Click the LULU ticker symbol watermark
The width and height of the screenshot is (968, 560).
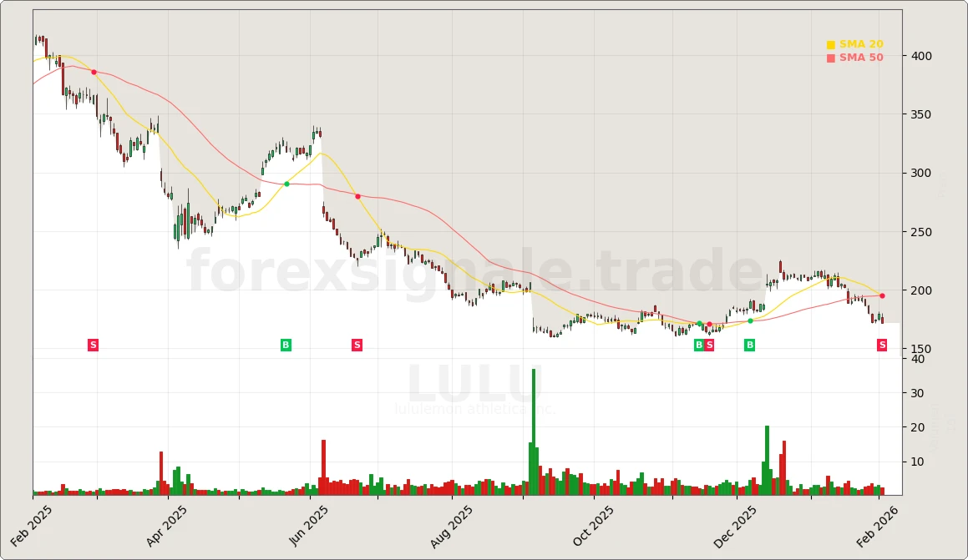click(x=474, y=386)
